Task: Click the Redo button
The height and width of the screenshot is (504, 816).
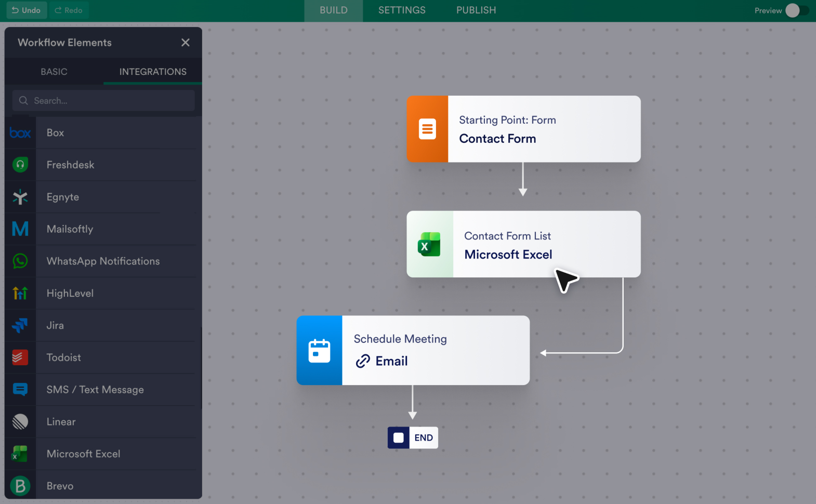Action: [69, 10]
